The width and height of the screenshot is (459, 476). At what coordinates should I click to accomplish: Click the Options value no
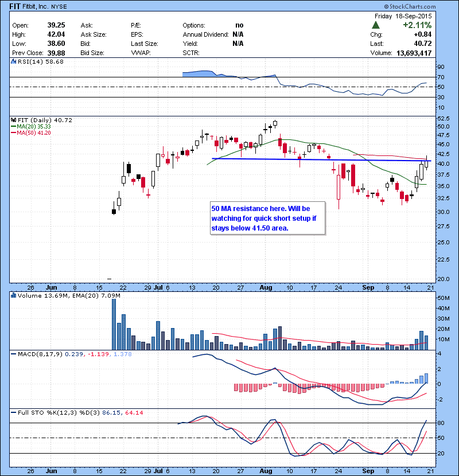(239, 25)
